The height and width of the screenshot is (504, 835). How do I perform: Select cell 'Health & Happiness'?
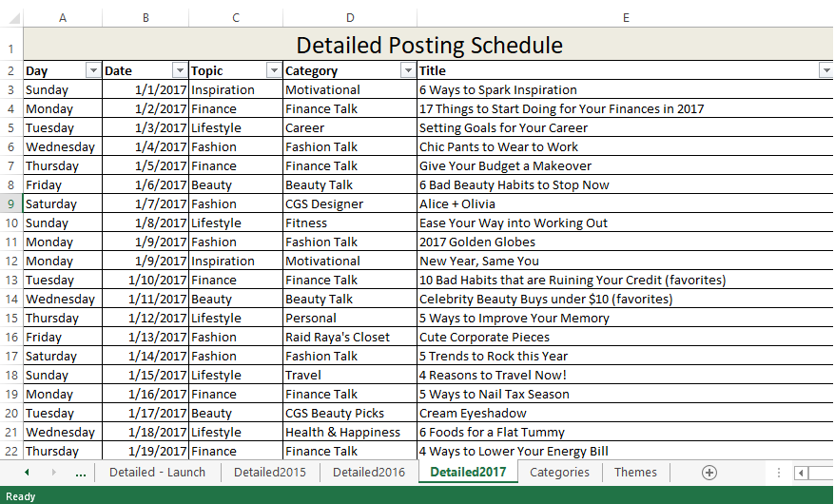point(350,432)
